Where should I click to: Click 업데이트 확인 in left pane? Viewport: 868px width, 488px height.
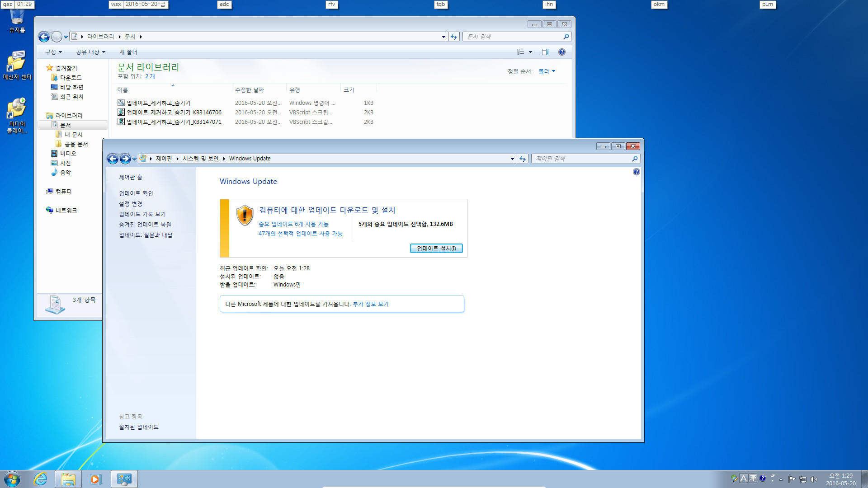tap(136, 193)
